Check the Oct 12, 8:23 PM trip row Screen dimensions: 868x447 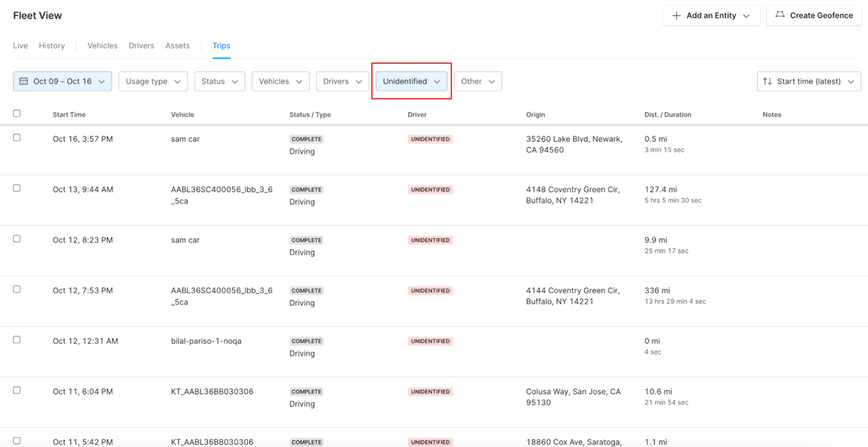point(17,239)
